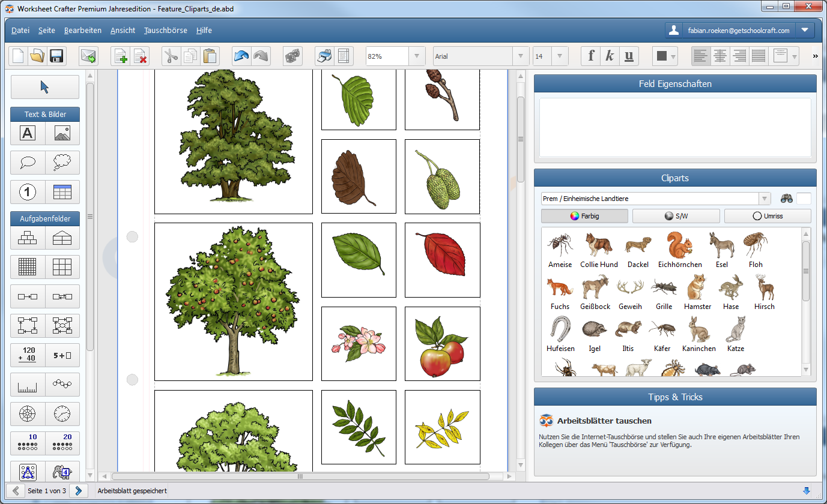Select the arrow pointer selection tool
The width and height of the screenshot is (827, 504).
[x=45, y=87]
